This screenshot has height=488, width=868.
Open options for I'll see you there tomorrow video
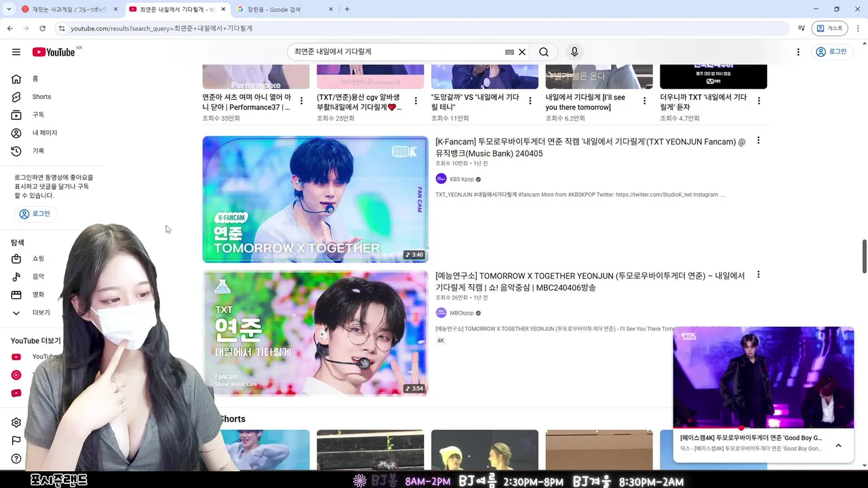644,100
